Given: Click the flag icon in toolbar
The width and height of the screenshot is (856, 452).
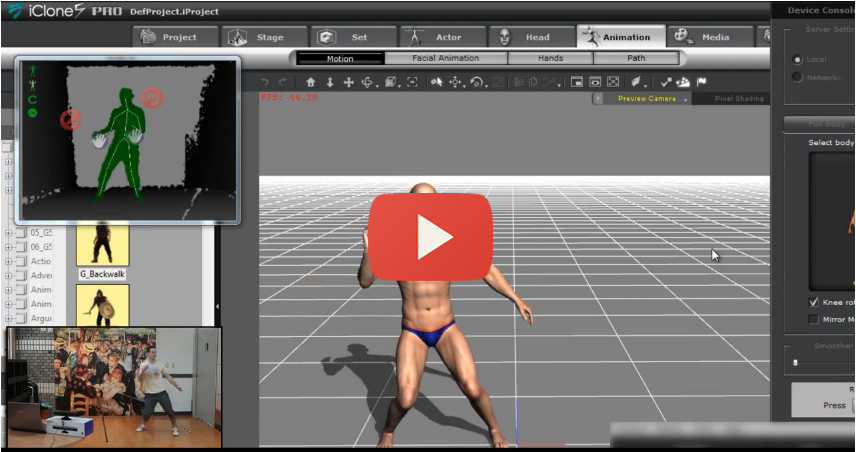Looking at the screenshot, I should click(x=701, y=82).
